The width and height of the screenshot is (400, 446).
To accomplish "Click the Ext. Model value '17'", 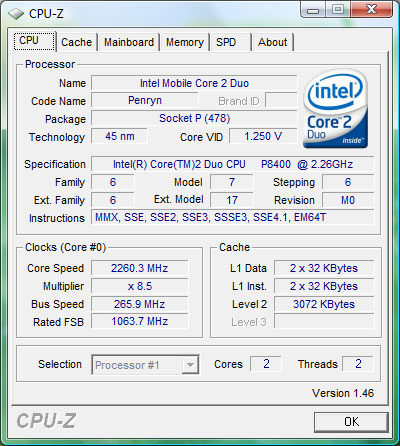I will click(231, 200).
